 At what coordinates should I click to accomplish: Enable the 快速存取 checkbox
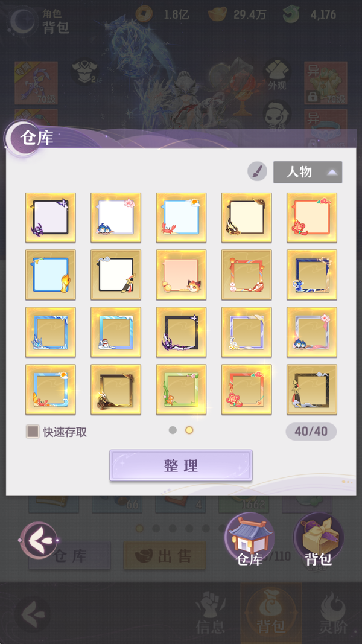[x=33, y=432]
